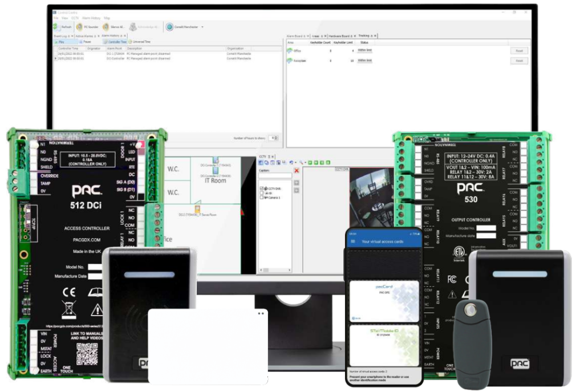Click the Refresh toolbar icon
The image size is (584, 392).
click(x=55, y=26)
